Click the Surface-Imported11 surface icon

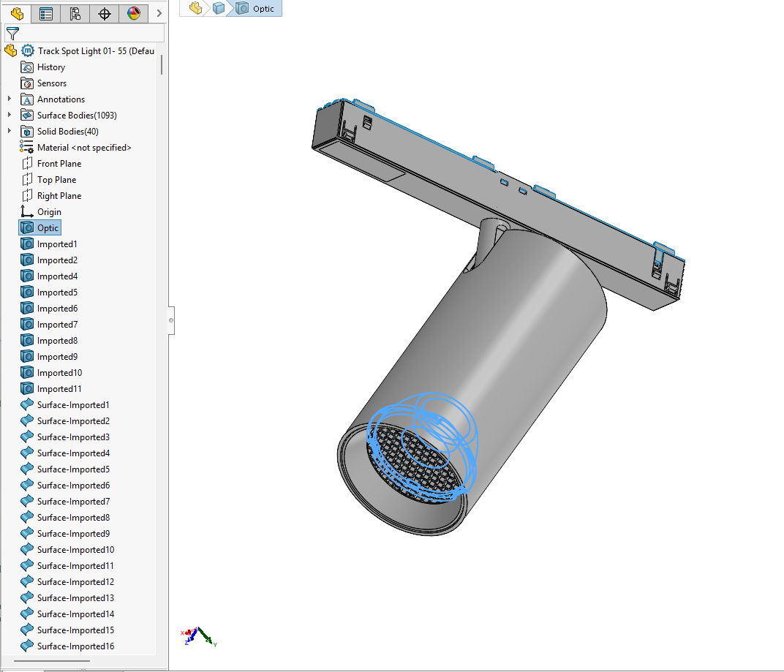[27, 565]
